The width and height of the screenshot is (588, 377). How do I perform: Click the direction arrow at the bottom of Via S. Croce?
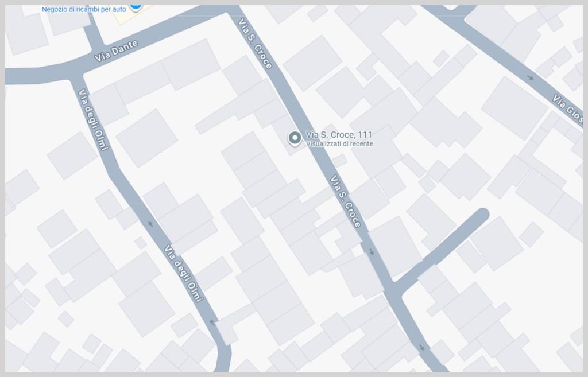422,347
